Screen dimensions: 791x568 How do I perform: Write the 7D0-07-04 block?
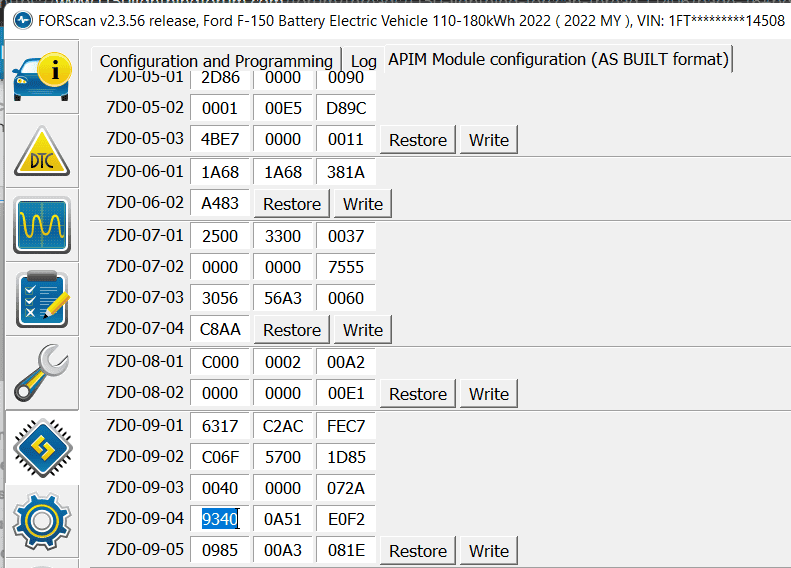pyautogui.click(x=363, y=330)
